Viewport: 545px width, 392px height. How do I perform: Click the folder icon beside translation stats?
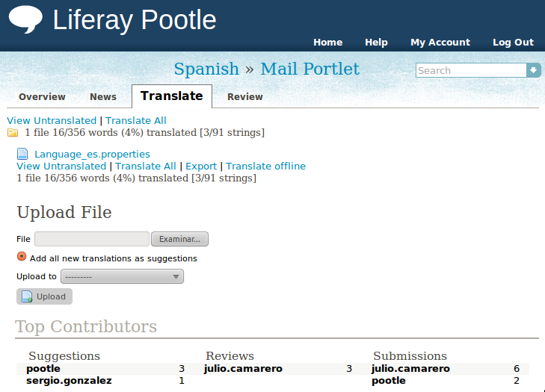(13, 133)
